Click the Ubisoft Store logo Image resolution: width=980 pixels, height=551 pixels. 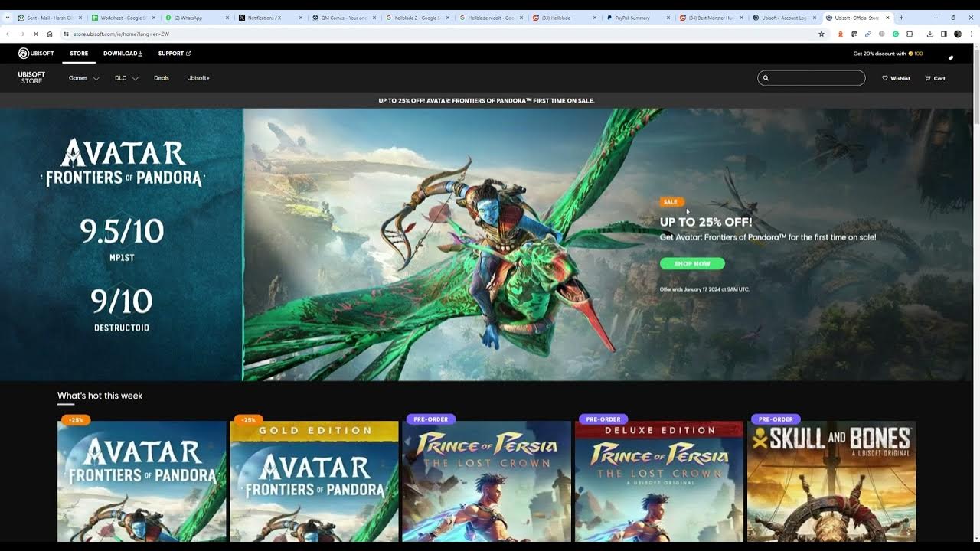tap(32, 78)
